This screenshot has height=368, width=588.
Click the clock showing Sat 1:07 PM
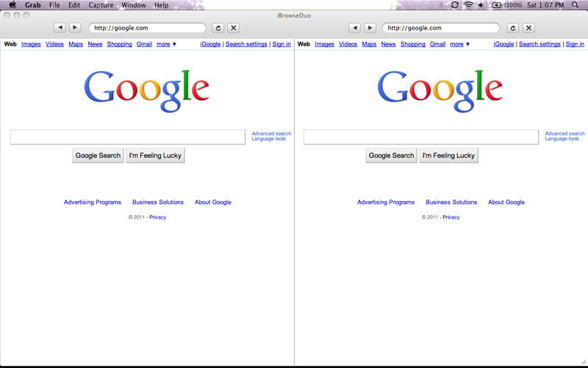click(x=545, y=5)
